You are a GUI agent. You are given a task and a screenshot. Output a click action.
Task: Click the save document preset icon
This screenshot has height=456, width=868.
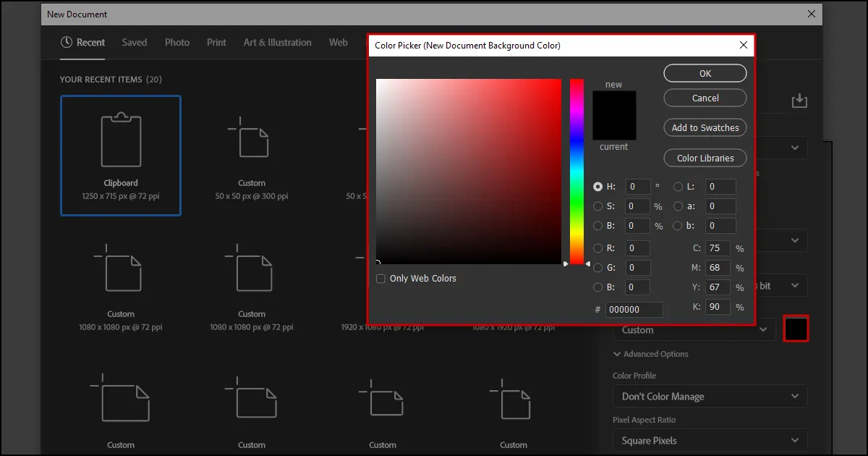799,101
